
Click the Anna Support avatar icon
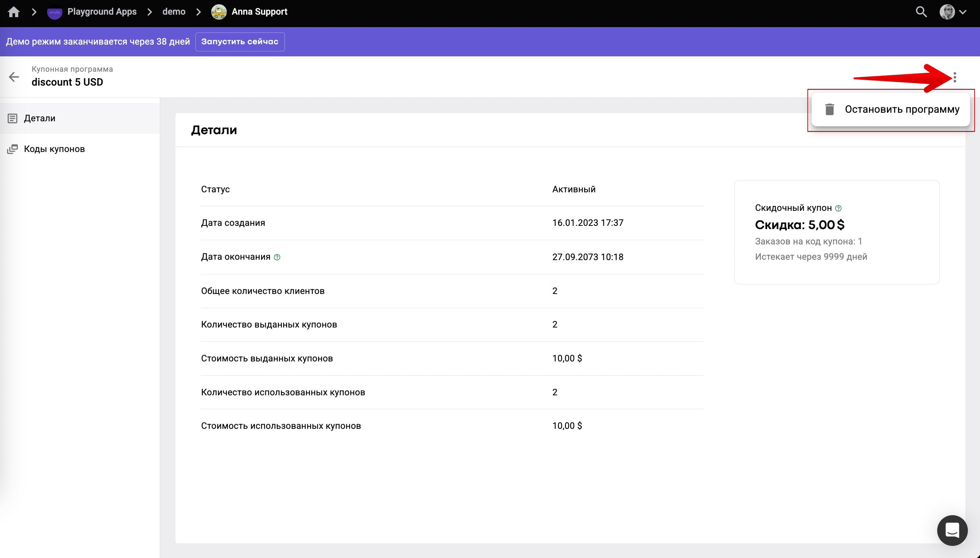(x=219, y=12)
